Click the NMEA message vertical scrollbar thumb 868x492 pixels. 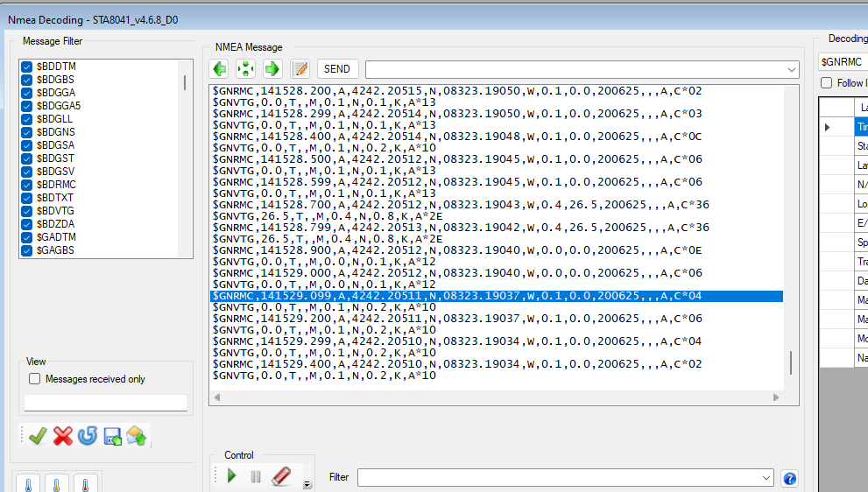(791, 363)
